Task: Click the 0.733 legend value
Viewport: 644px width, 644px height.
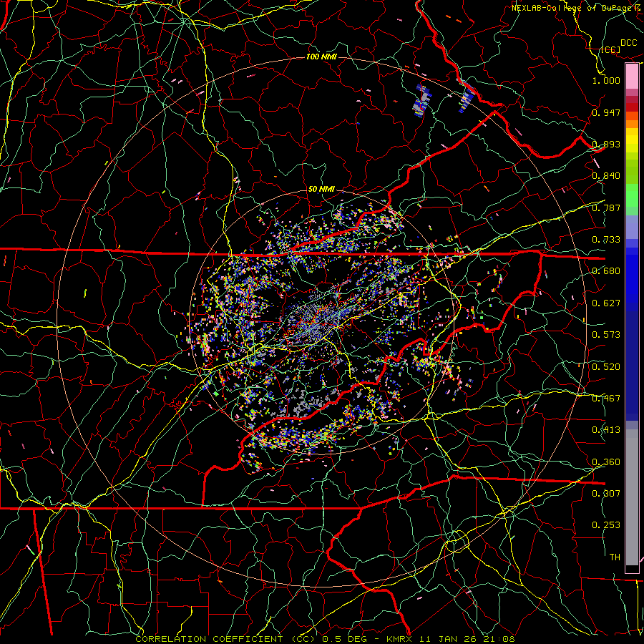Action: point(606,240)
